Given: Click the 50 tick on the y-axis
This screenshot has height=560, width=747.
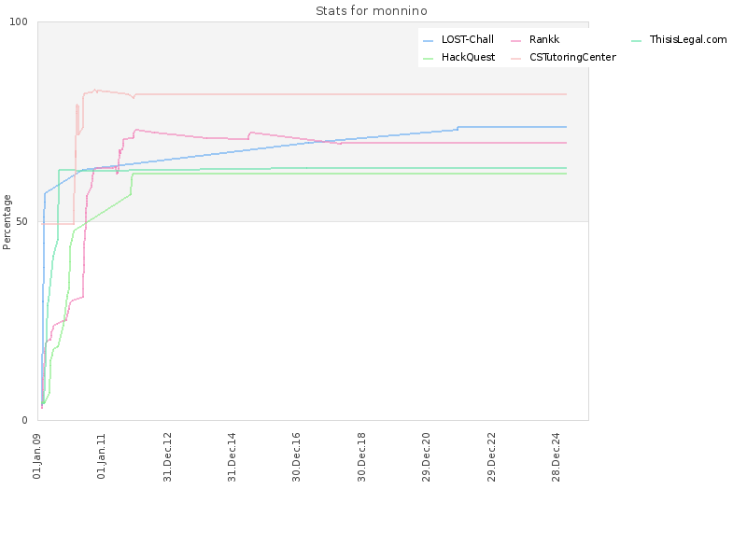Looking at the screenshot, I should point(21,222).
